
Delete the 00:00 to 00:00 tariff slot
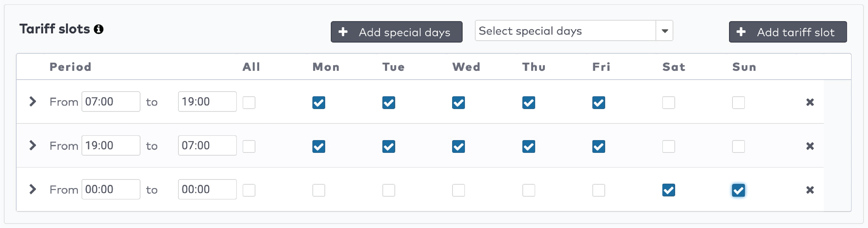point(810,190)
